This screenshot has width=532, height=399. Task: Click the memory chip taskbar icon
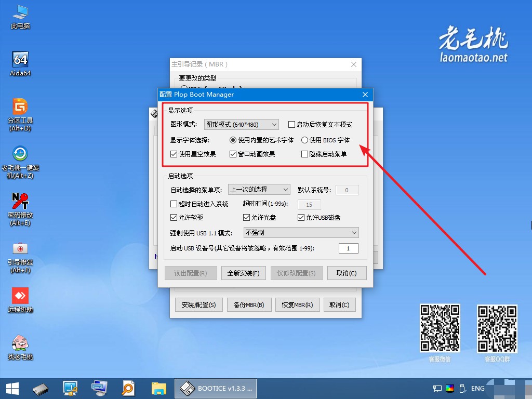(41, 389)
